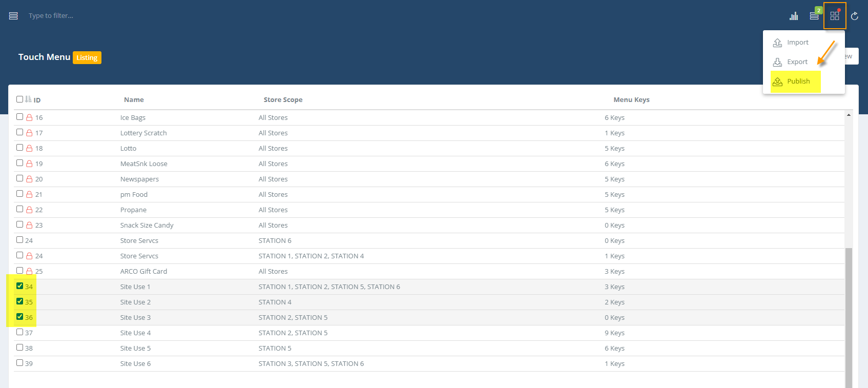Click the lock icon on row 22
This screenshot has width=868, height=388.
coord(29,210)
